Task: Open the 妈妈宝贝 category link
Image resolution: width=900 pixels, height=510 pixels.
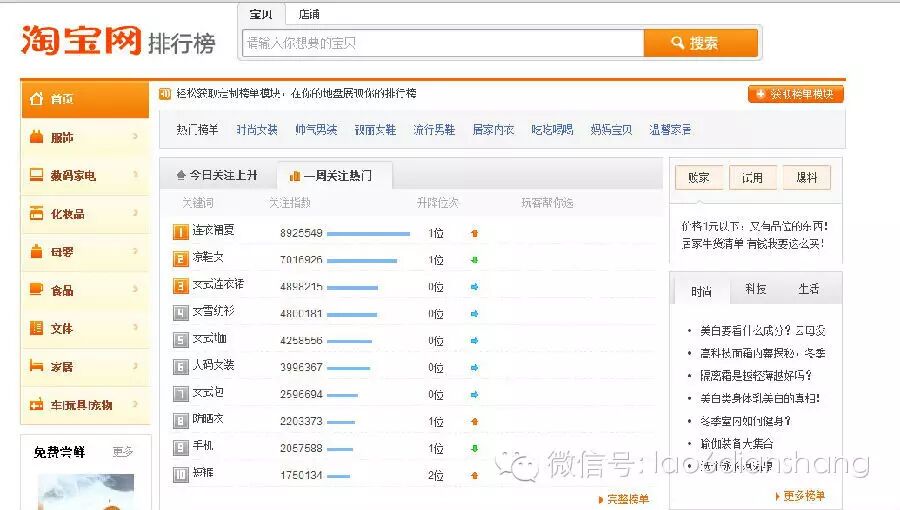Action: pos(611,130)
